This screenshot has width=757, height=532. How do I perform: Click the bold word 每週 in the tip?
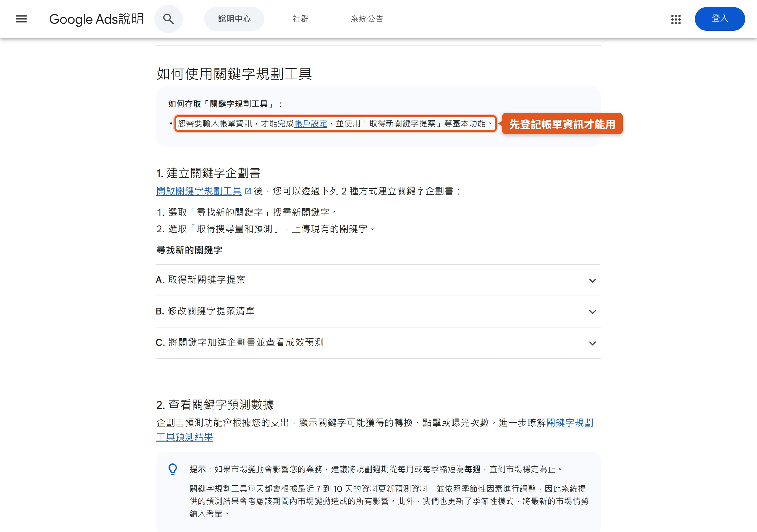point(472,469)
